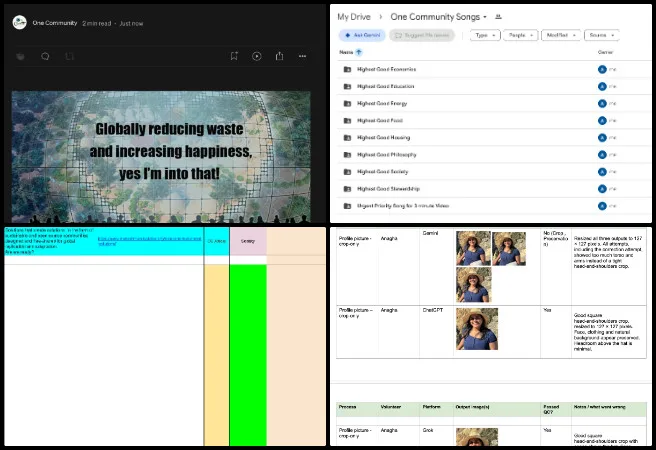Viewport: 656px width, 450px height.
Task: Select the Profile picture cell in the Grok row
Action: pos(357,435)
